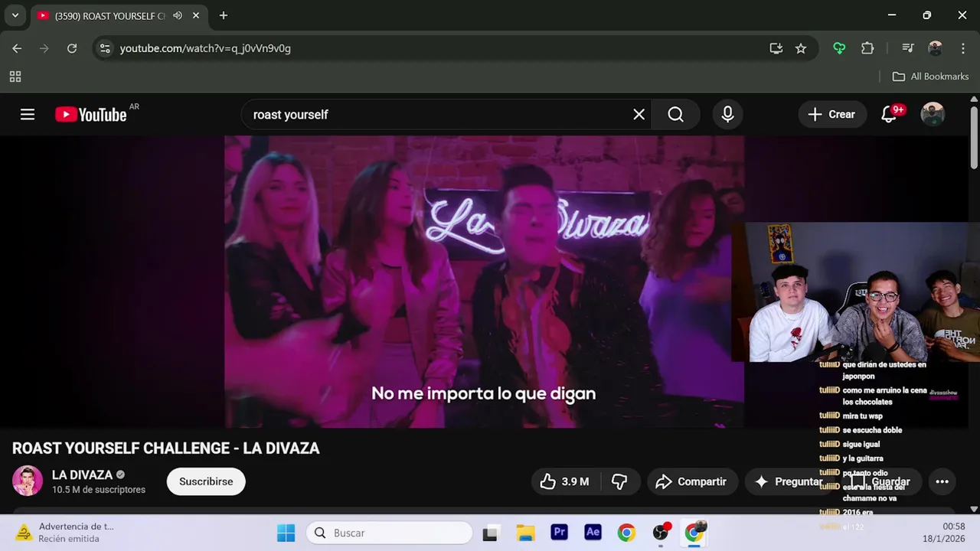Open the Chrome profile avatar
The width and height of the screenshot is (980, 551).
pos(935,48)
